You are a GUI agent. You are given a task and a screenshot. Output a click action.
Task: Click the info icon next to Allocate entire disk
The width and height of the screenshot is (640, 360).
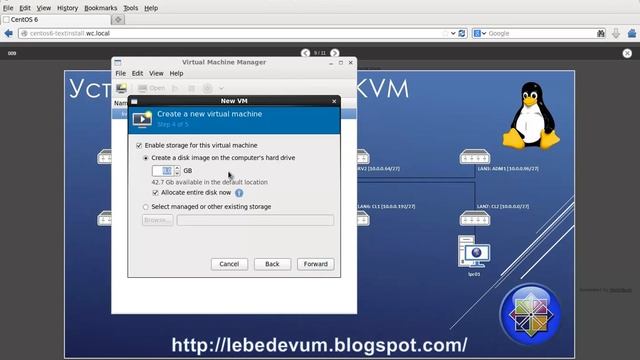pyautogui.click(x=239, y=193)
